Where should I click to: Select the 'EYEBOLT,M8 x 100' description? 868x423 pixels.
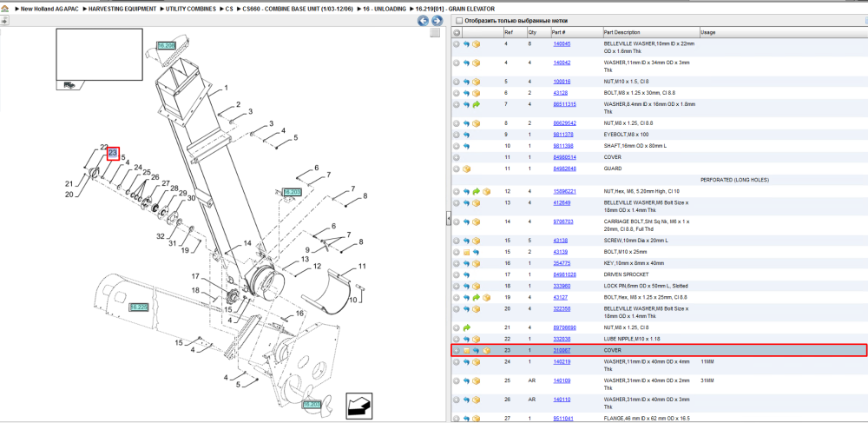(625, 135)
